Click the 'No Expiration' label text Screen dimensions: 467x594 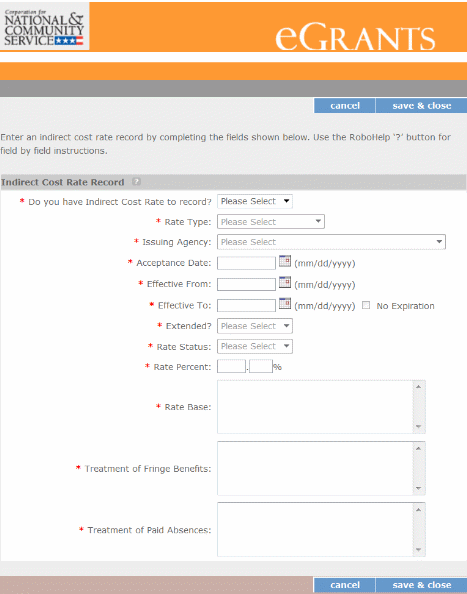(x=405, y=306)
